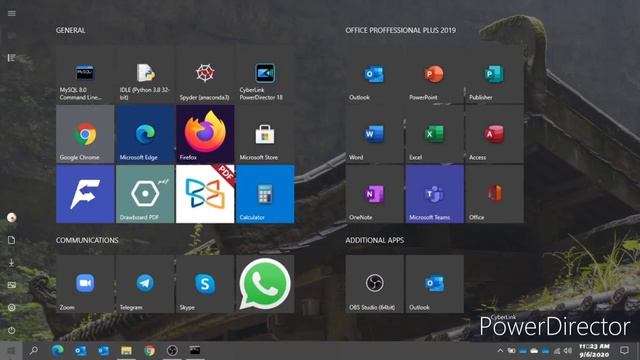Open the clock showing 9/6/2020
Viewport: 640px width, 360px height.
594,351
